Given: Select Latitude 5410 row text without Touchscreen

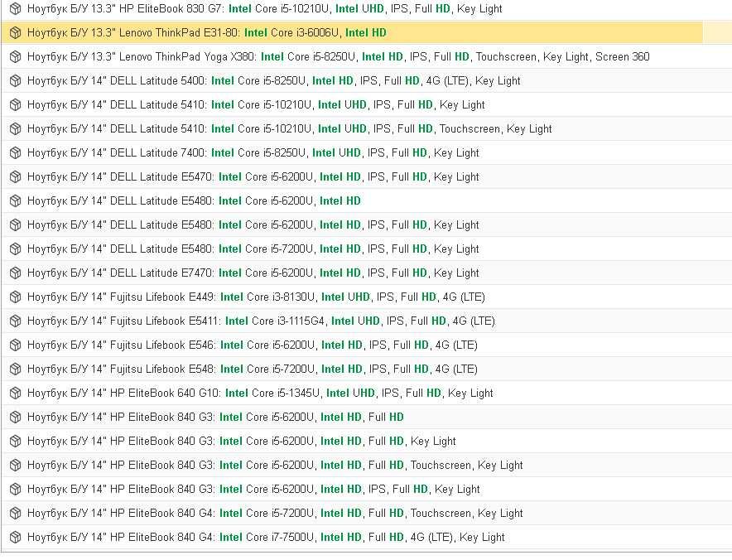Looking at the screenshot, I should pos(256,105).
